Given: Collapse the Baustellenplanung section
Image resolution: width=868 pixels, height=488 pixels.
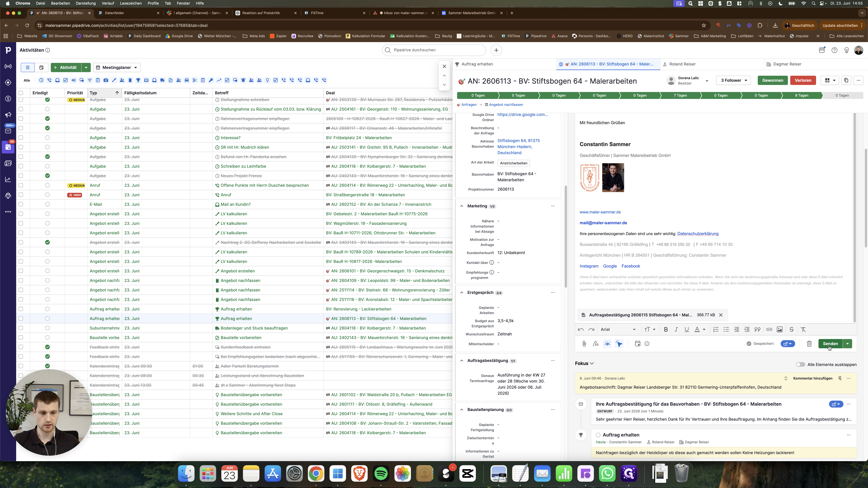Looking at the screenshot, I should 462,410.
